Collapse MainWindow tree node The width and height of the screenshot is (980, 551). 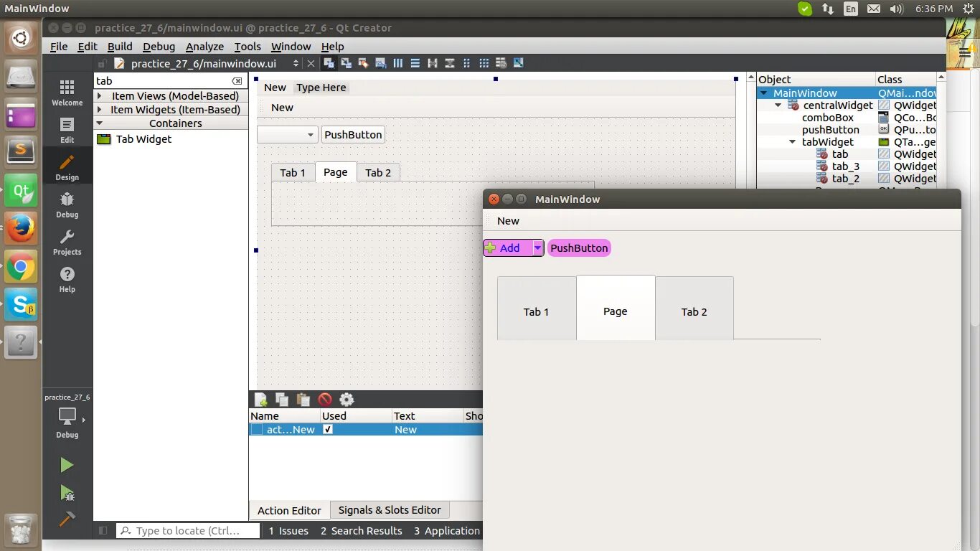tap(765, 93)
